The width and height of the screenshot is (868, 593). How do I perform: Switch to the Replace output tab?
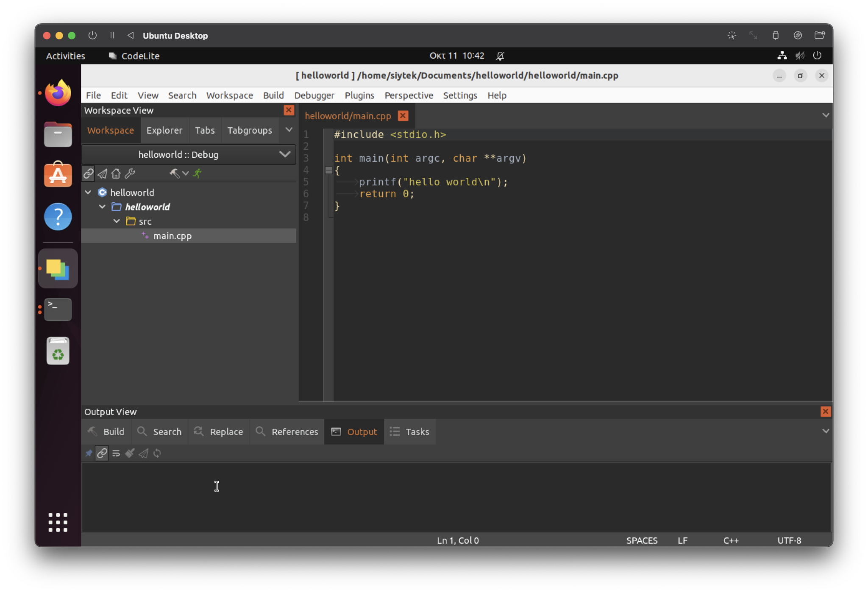click(x=219, y=432)
